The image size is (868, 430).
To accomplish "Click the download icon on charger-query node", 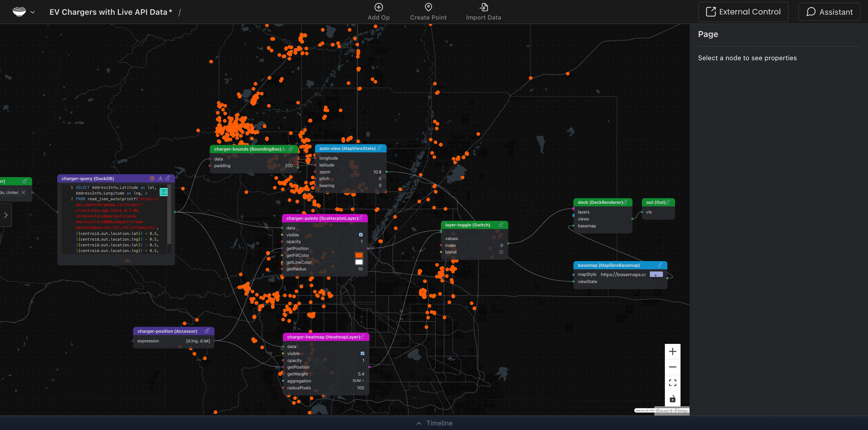I will click(160, 178).
